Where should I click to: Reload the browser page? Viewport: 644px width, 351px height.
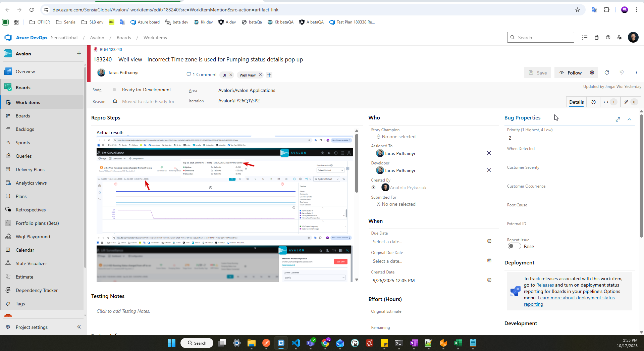coord(32,10)
